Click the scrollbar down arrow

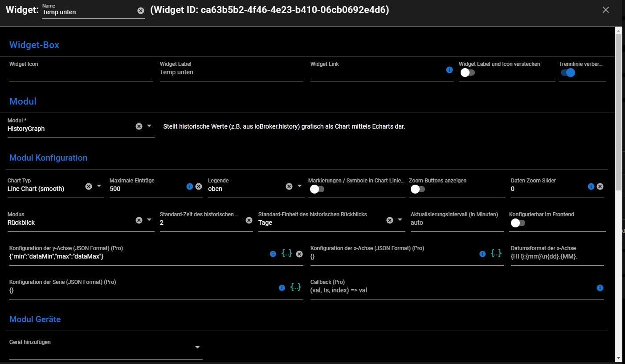coord(618,357)
